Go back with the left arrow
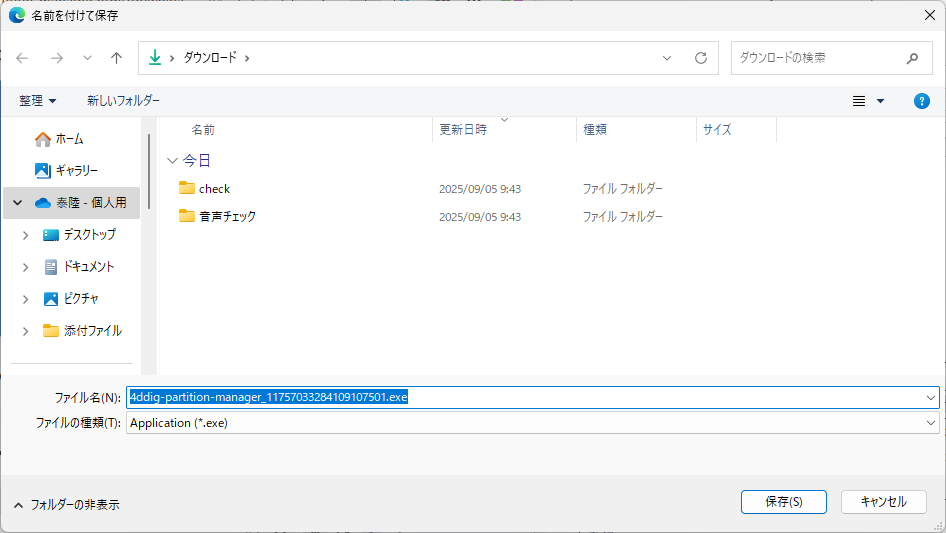946x533 pixels. tap(22, 58)
